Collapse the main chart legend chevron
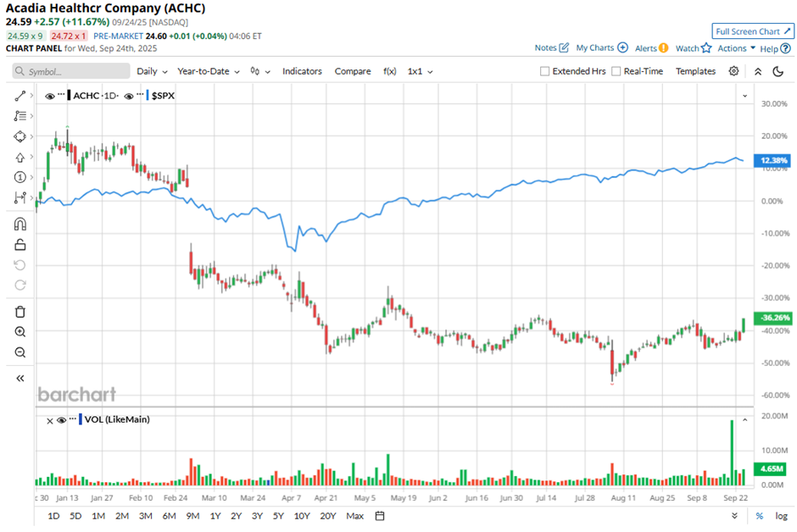The image size is (797, 532). [744, 96]
